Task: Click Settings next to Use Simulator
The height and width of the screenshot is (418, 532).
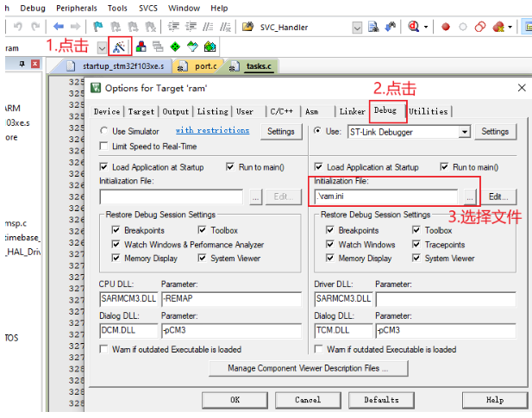Action: pyautogui.click(x=281, y=132)
